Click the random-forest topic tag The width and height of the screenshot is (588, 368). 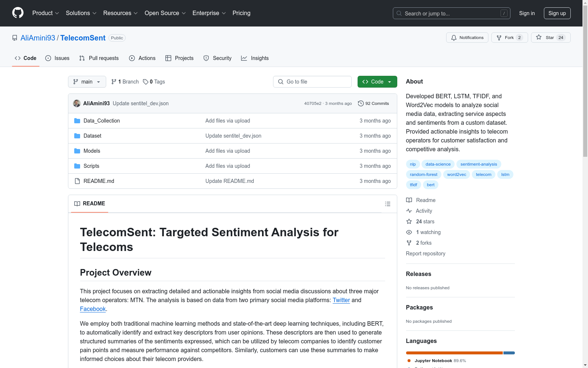pyautogui.click(x=424, y=174)
